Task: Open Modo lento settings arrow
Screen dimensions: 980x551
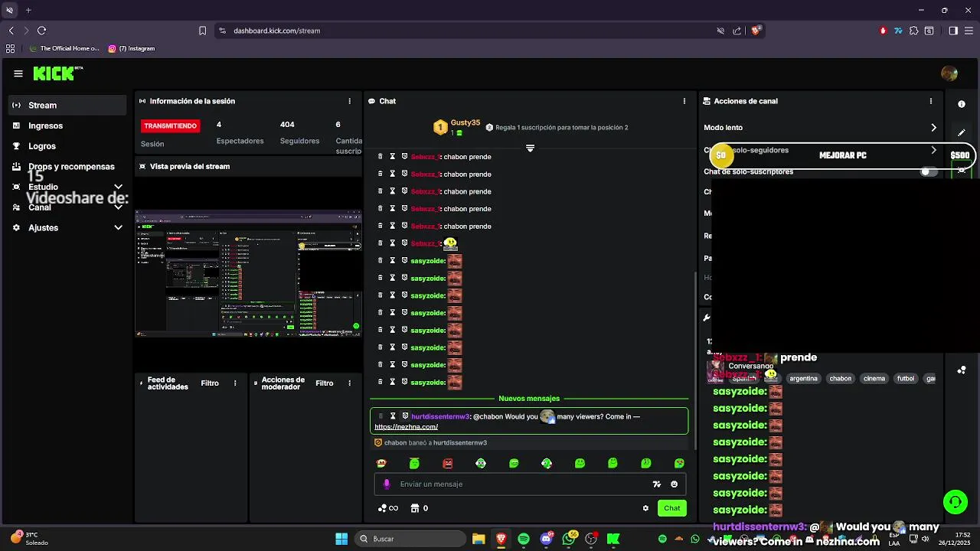Action: click(x=933, y=128)
